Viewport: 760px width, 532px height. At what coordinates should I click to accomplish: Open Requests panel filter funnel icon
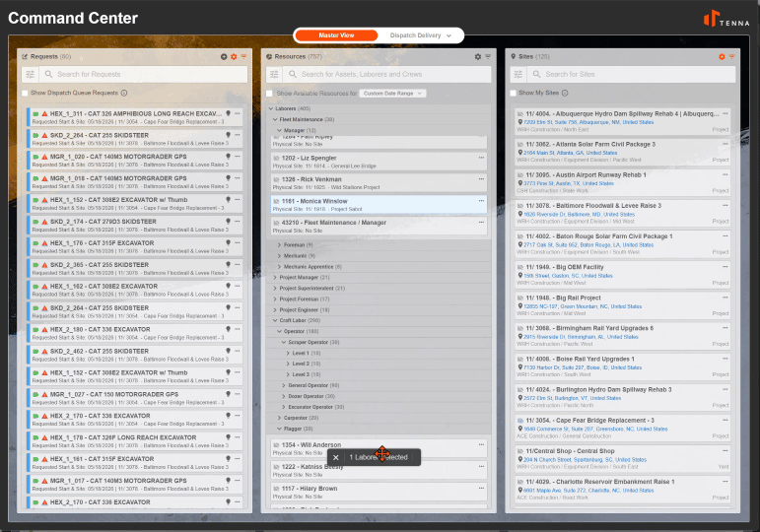coord(243,57)
